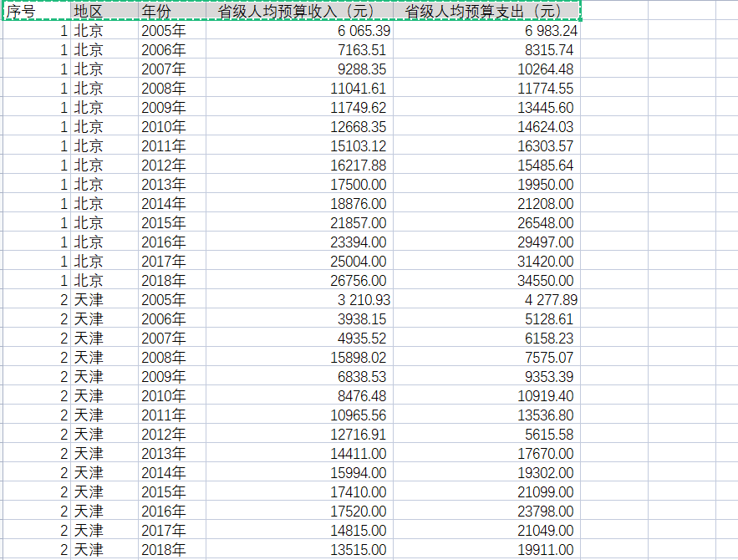Select the cell showing 5615.58

pyautogui.click(x=486, y=435)
